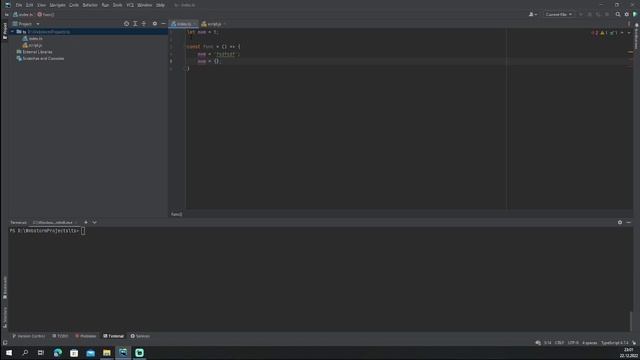Click func() breadcrumb below editor
The height and width of the screenshot is (360, 640).
point(176,214)
